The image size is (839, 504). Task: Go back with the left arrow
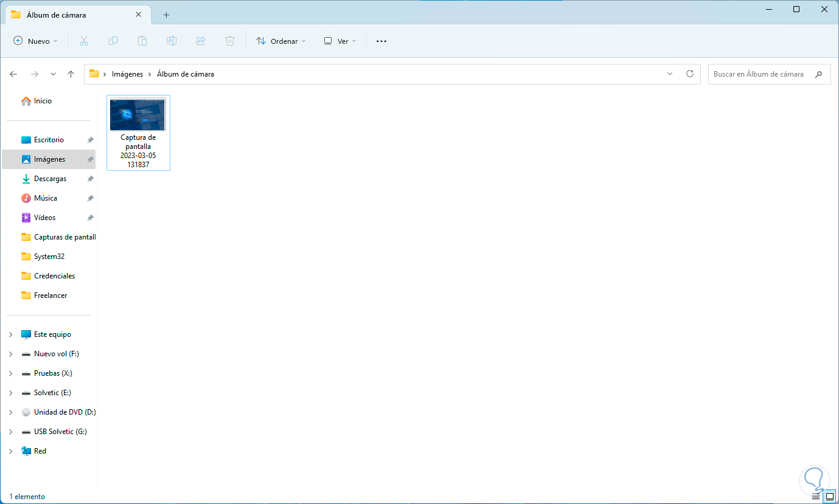tap(13, 74)
